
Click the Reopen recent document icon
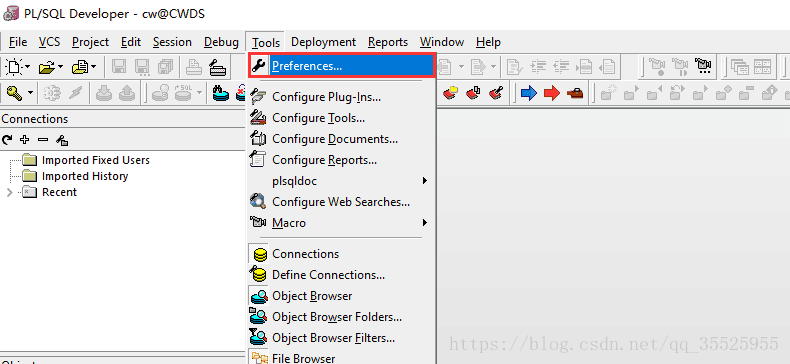[80, 67]
